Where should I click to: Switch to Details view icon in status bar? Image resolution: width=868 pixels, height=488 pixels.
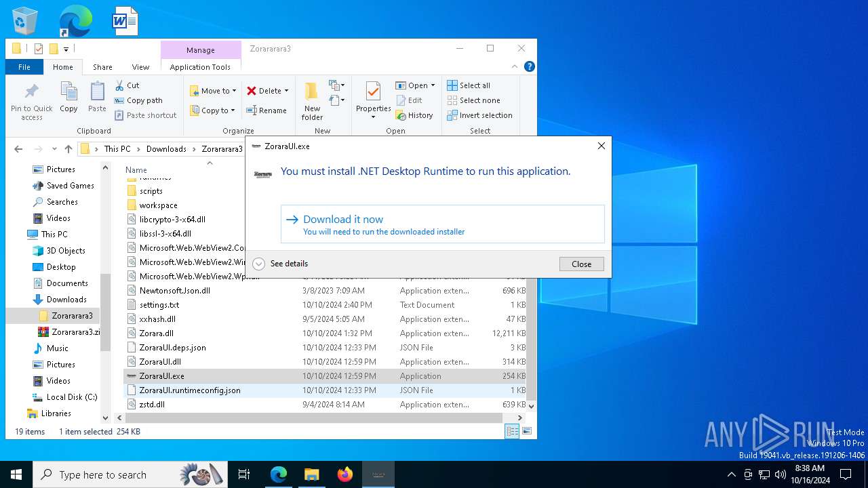(x=513, y=431)
